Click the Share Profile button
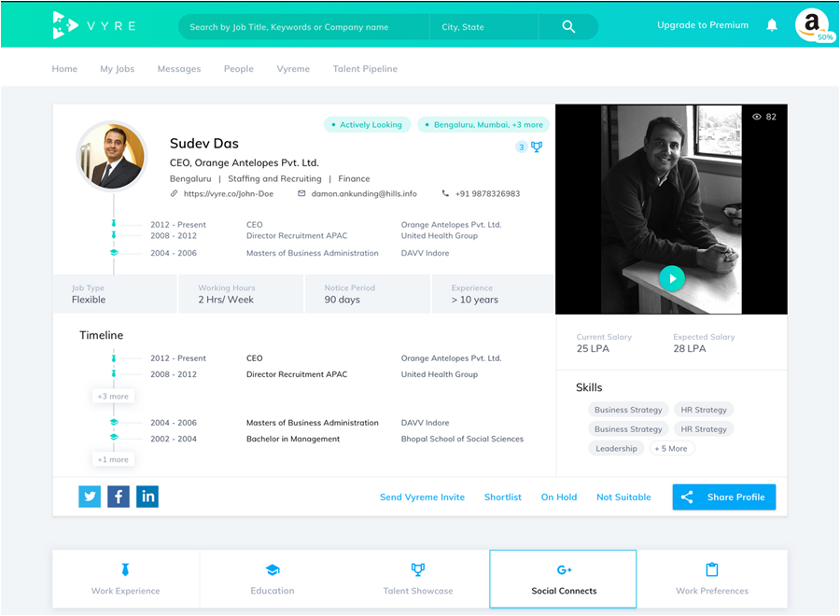The image size is (840, 616). (x=724, y=497)
